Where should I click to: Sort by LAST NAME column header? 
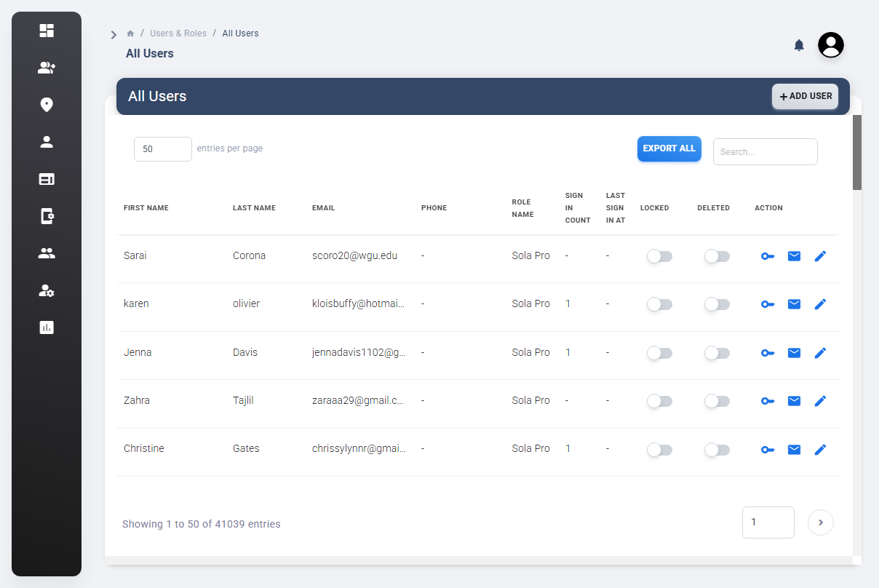point(254,208)
